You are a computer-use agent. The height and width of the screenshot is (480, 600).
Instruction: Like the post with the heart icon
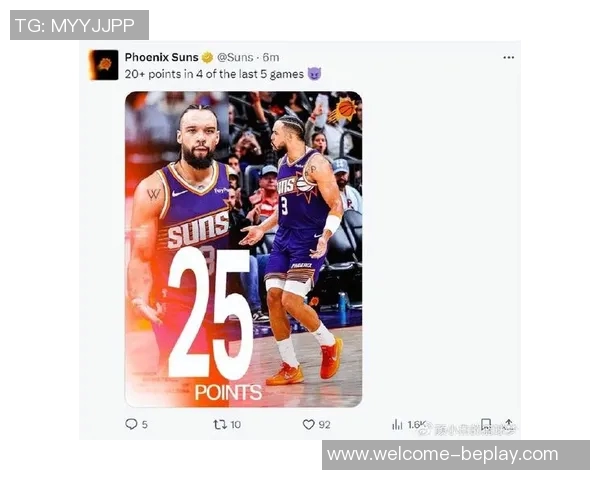point(308,424)
